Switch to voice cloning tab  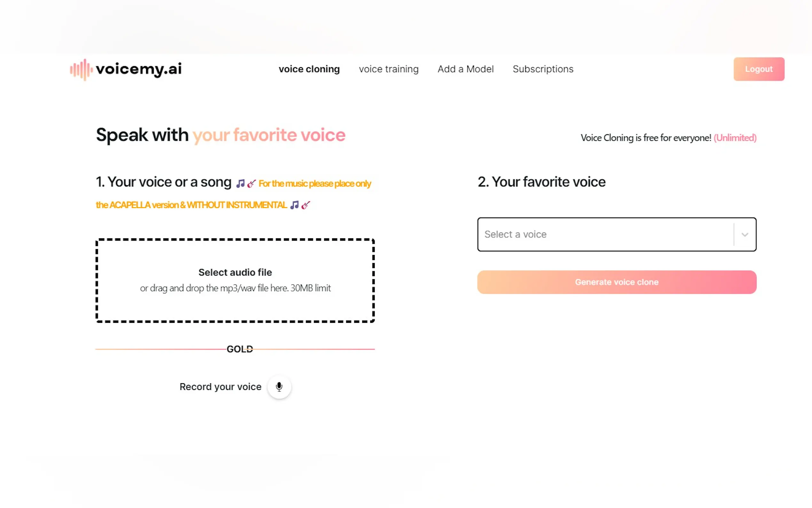click(x=309, y=69)
